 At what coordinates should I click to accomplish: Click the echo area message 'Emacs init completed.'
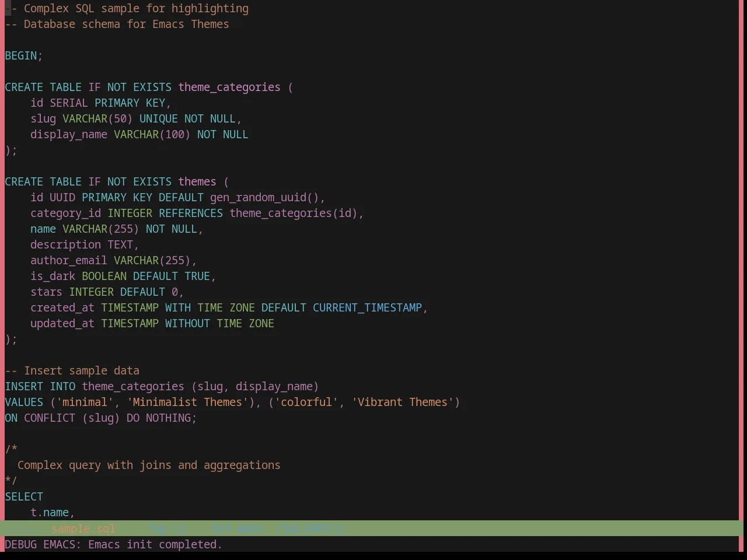pos(155,544)
